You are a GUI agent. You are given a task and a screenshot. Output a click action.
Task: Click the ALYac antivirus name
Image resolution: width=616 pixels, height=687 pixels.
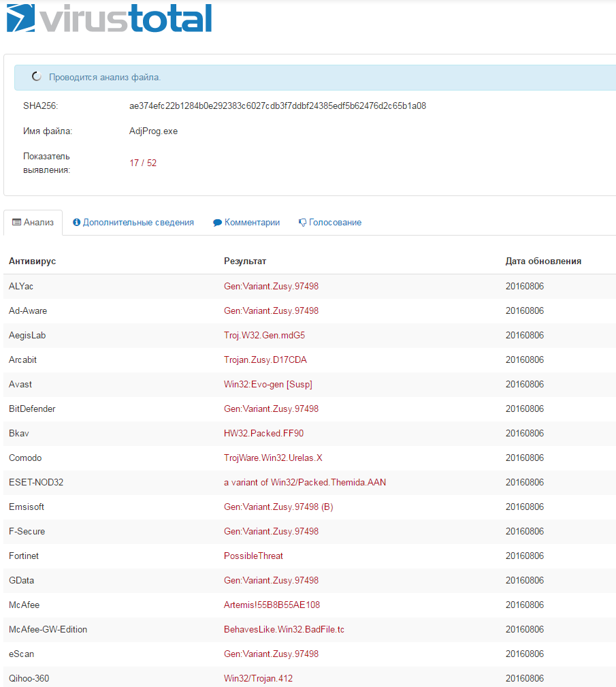click(x=21, y=286)
